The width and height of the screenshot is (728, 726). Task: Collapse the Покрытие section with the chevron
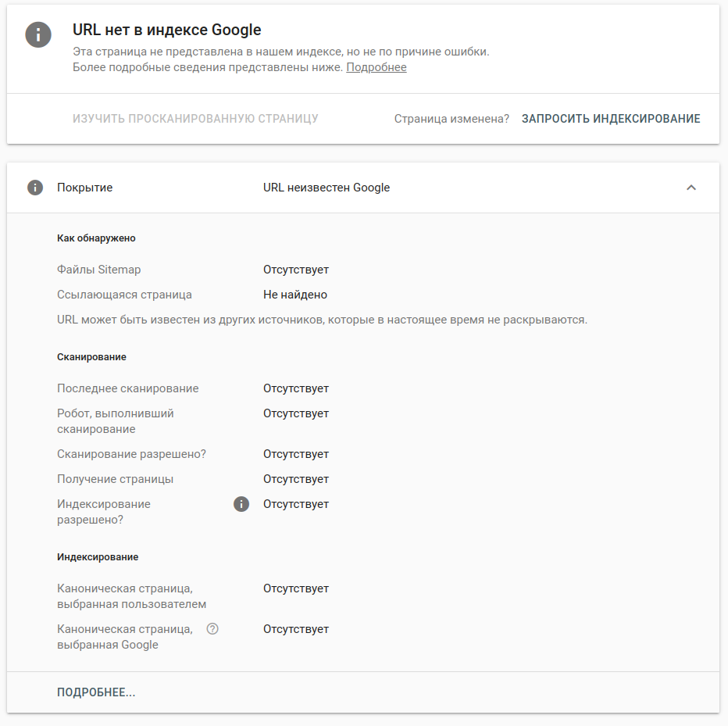(691, 188)
